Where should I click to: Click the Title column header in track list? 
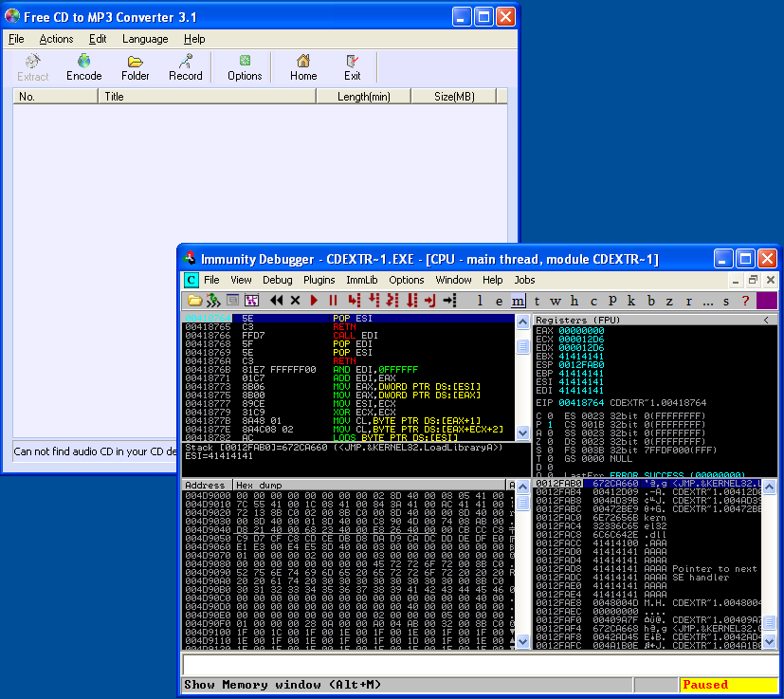(208, 97)
